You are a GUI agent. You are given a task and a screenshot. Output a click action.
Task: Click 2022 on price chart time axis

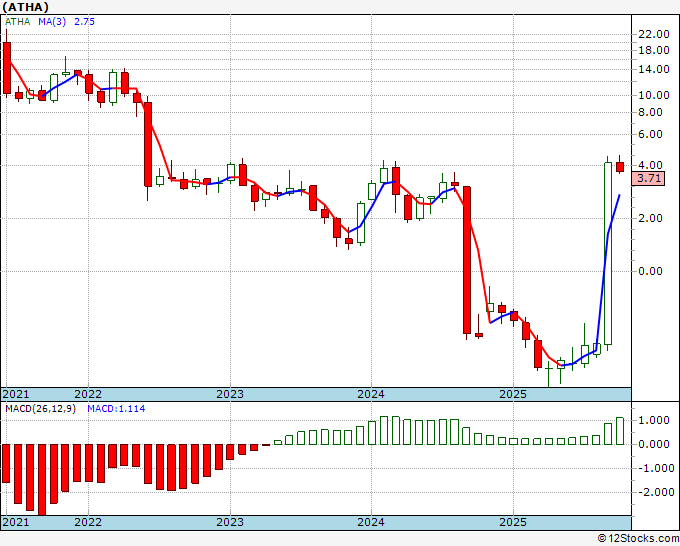(x=88, y=394)
